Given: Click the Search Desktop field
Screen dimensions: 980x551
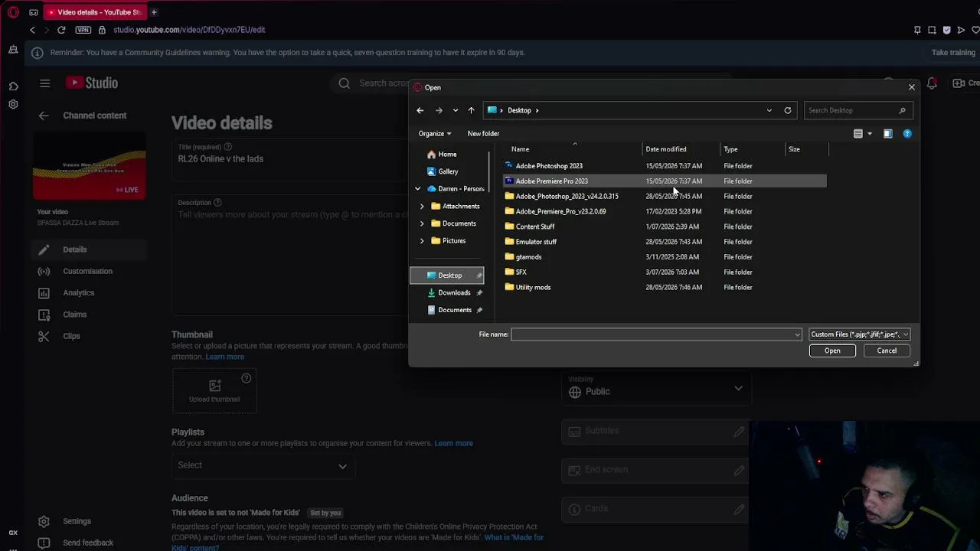Looking at the screenshot, I should (857, 110).
